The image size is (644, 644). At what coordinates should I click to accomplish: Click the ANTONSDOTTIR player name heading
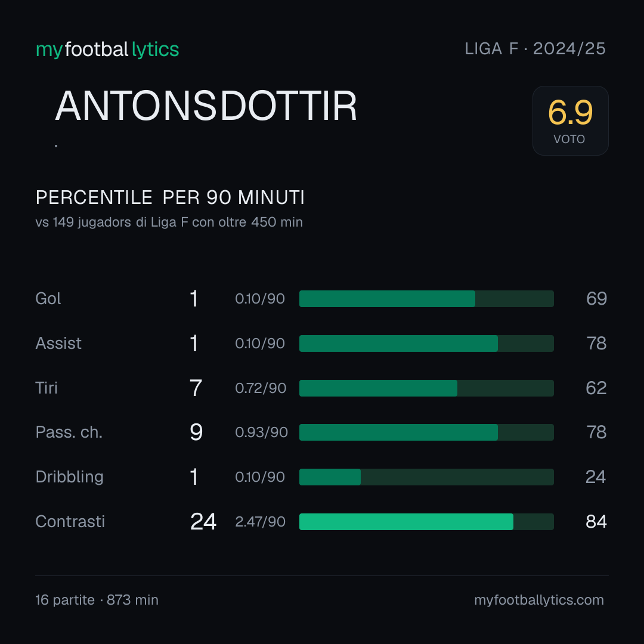[206, 106]
